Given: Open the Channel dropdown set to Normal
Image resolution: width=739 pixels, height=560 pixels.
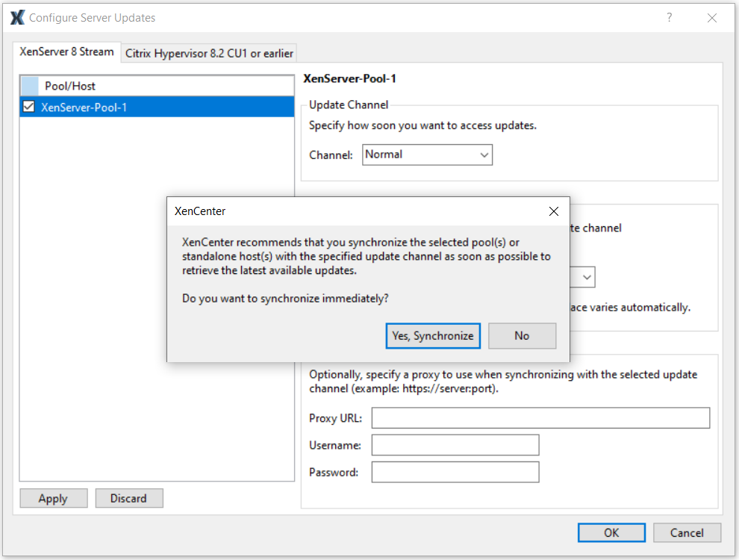Looking at the screenshot, I should click(427, 155).
